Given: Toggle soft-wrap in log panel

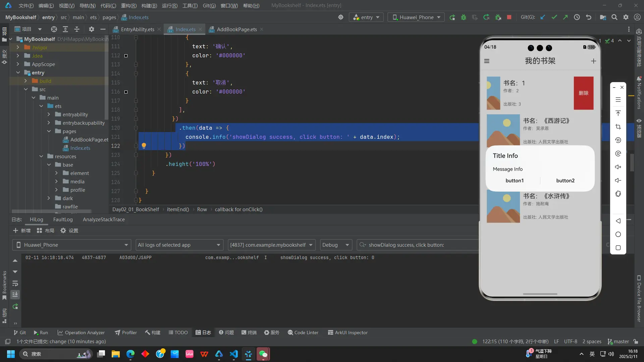Looking at the screenshot, I should [x=15, y=283].
